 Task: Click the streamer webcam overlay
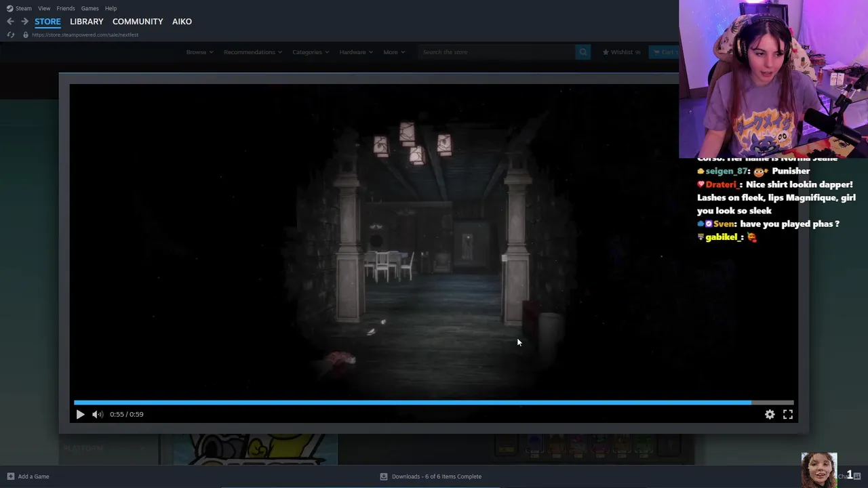point(773,79)
